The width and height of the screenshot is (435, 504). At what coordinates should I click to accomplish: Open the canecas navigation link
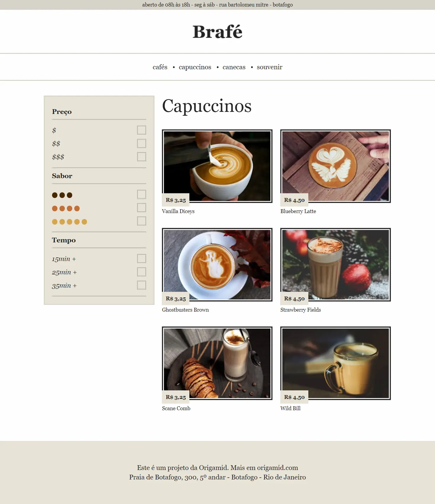tap(234, 67)
